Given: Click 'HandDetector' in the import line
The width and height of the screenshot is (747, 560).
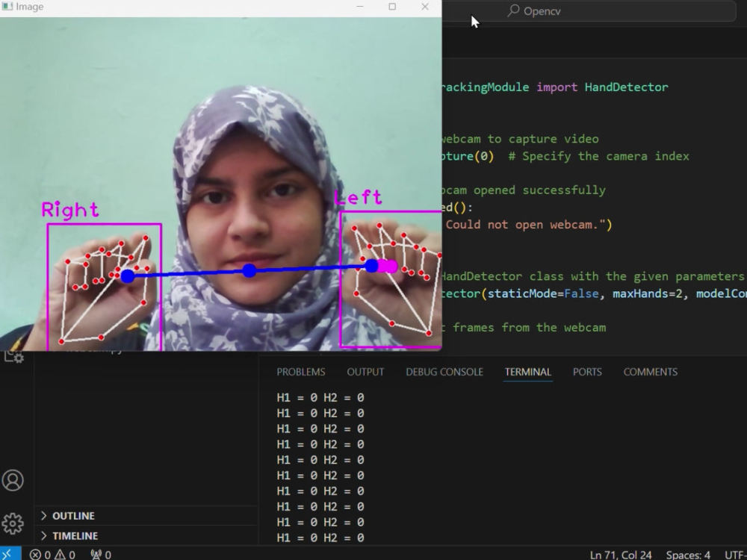Looking at the screenshot, I should coord(626,87).
